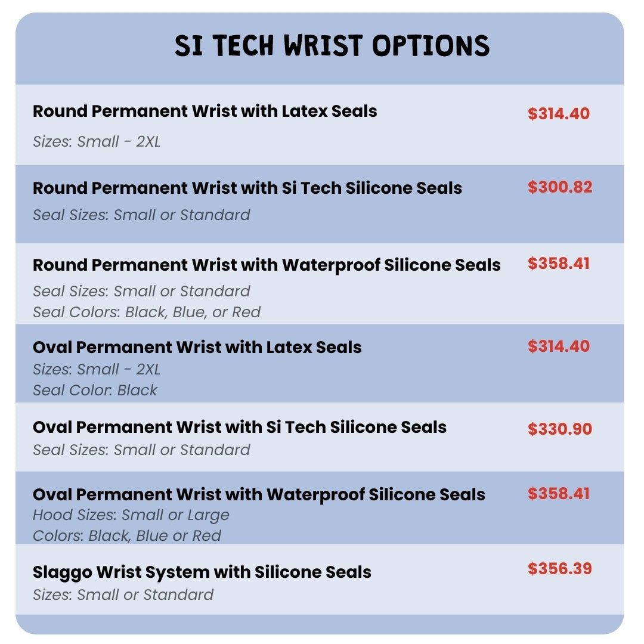The height and width of the screenshot is (644, 644).
Task: Click the Oval Waterproof Silicone $358.41 price
Action: coord(558,494)
